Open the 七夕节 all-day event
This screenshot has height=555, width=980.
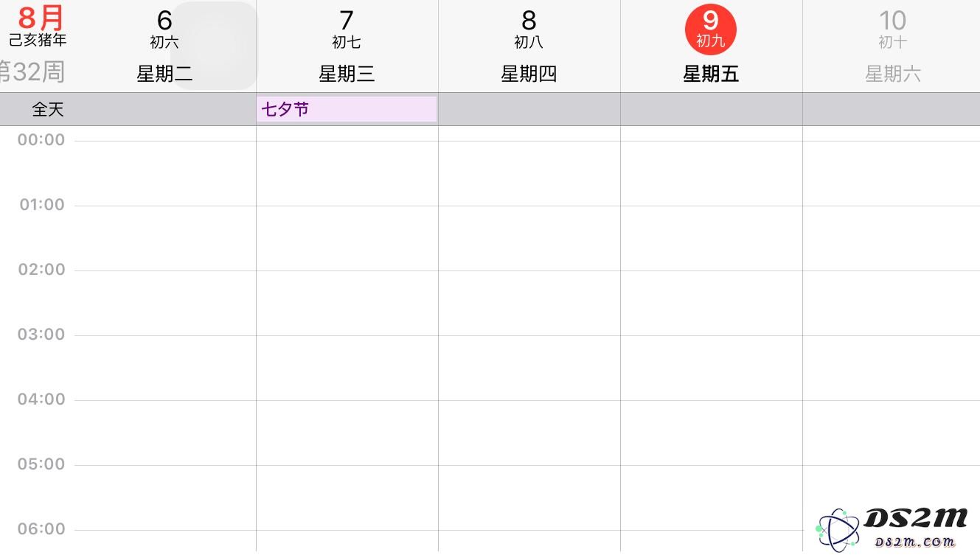click(347, 109)
